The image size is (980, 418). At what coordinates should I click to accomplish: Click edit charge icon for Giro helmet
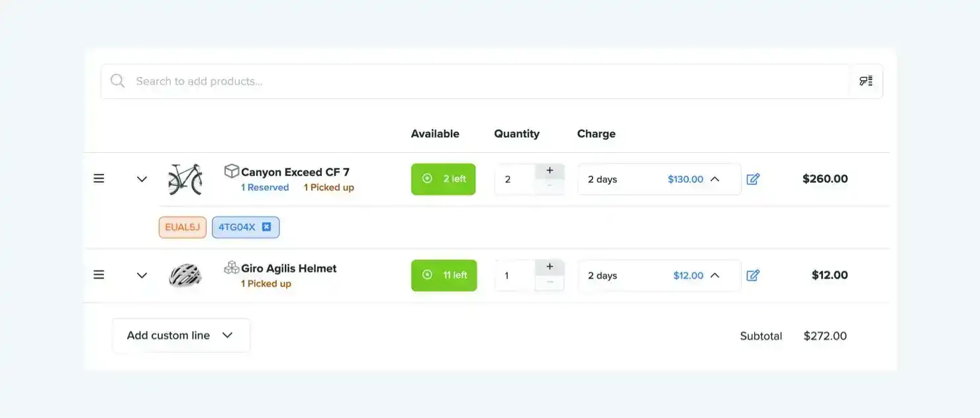pos(753,275)
